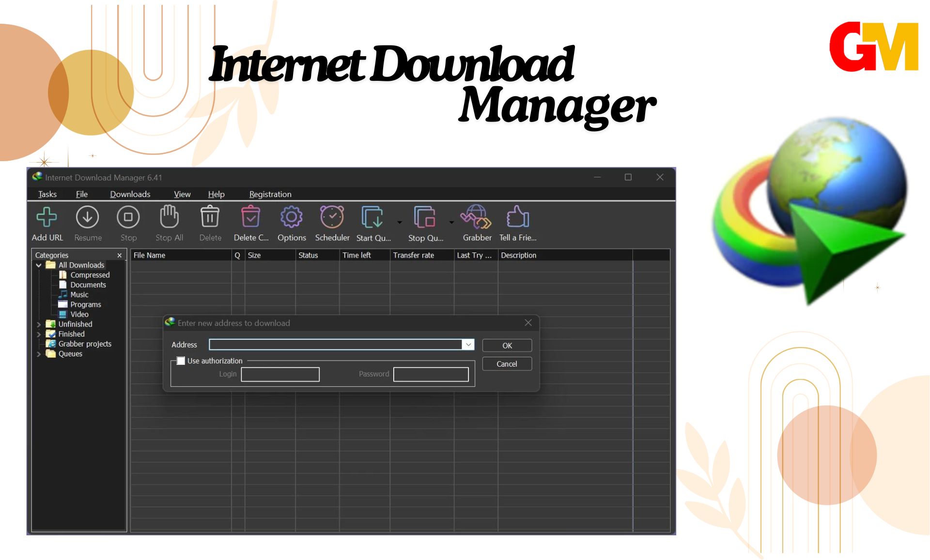930x560 pixels.
Task: Open the Address history dropdown
Action: [468, 345]
